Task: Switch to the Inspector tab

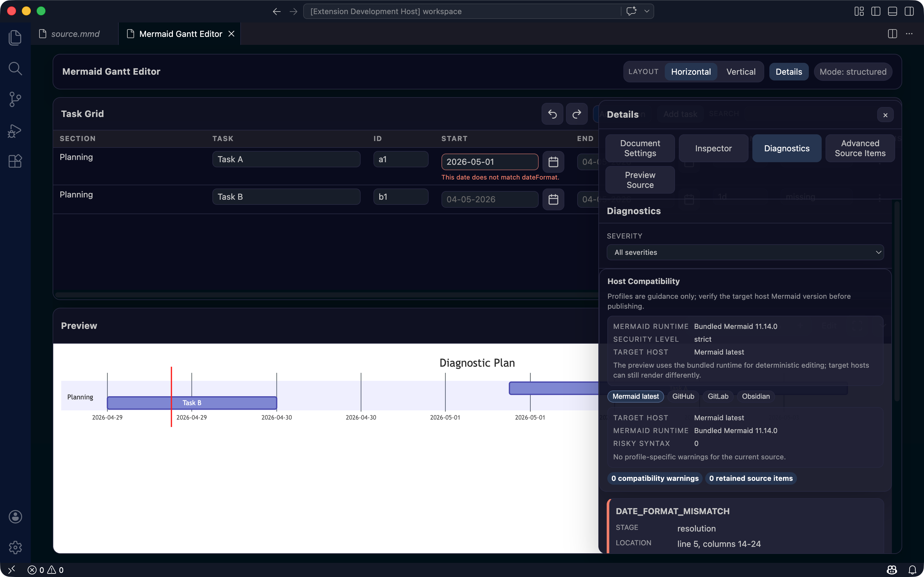Action: coord(713,148)
